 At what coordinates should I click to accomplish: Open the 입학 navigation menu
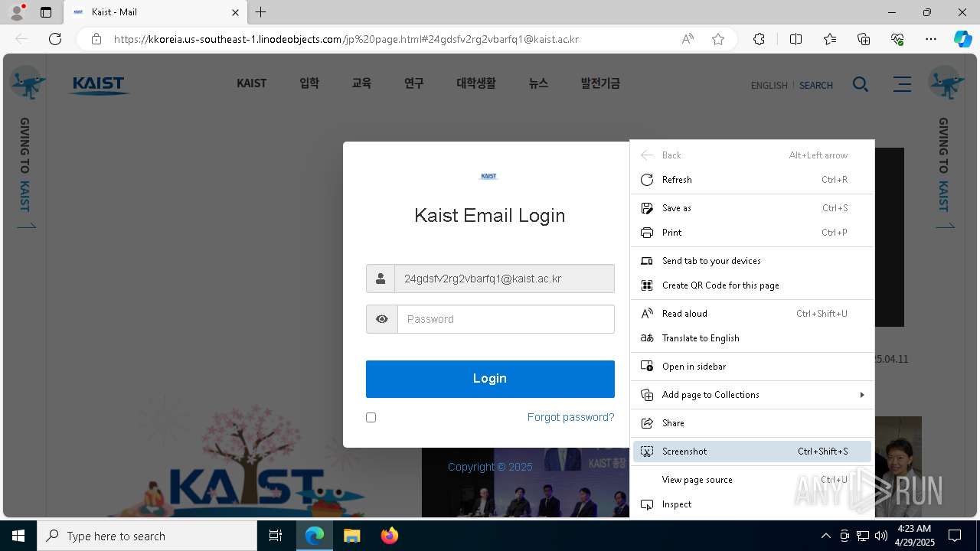click(x=309, y=83)
